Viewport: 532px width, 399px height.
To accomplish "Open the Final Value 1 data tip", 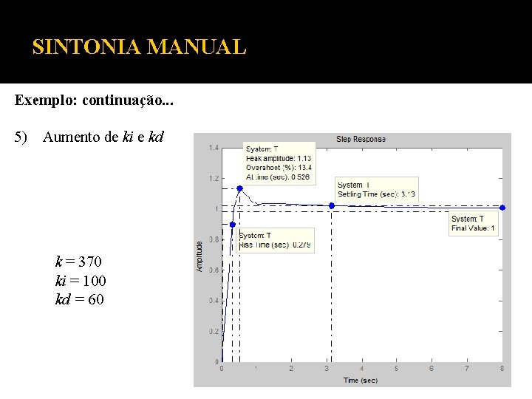I will point(474,224).
